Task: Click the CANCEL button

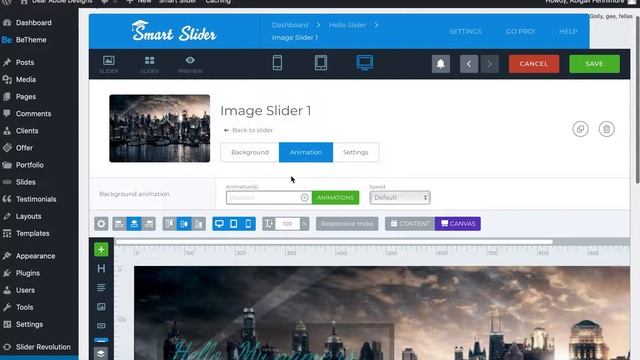Action: tap(534, 64)
